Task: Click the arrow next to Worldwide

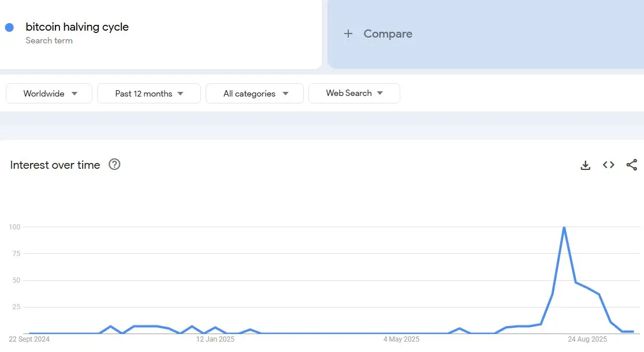Action: click(x=75, y=94)
